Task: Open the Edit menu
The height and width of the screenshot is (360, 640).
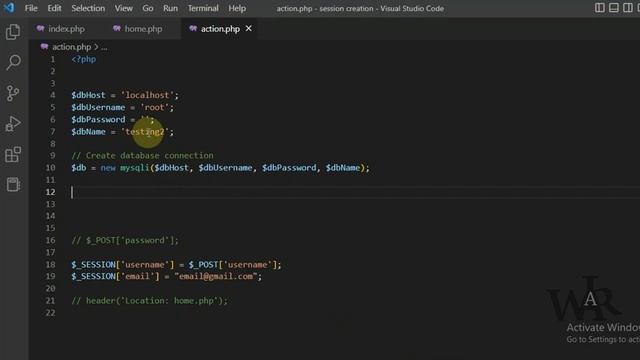Action: coord(54,8)
